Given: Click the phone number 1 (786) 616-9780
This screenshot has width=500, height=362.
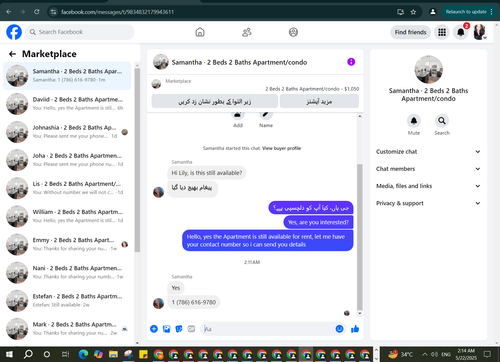Looking at the screenshot, I should click(x=194, y=302).
